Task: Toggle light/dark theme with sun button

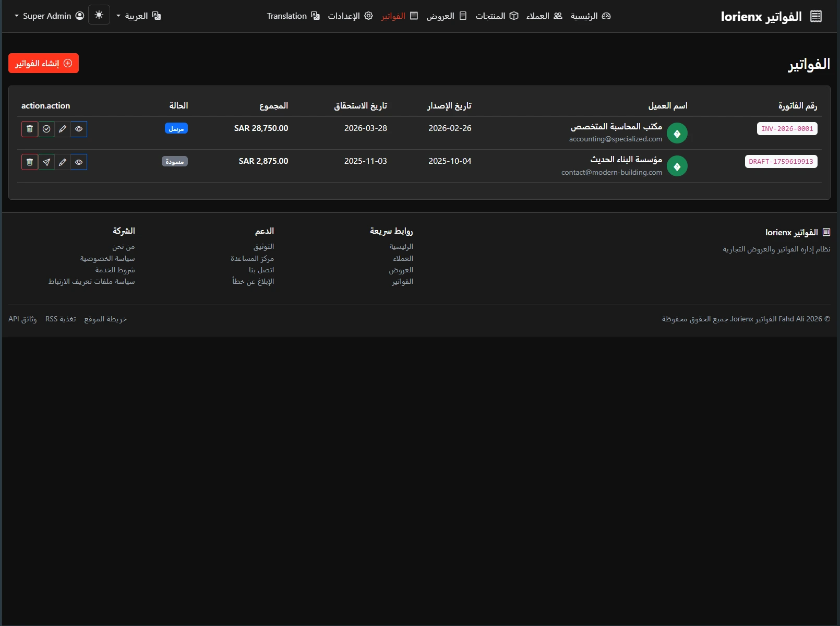Action: pyautogui.click(x=99, y=15)
